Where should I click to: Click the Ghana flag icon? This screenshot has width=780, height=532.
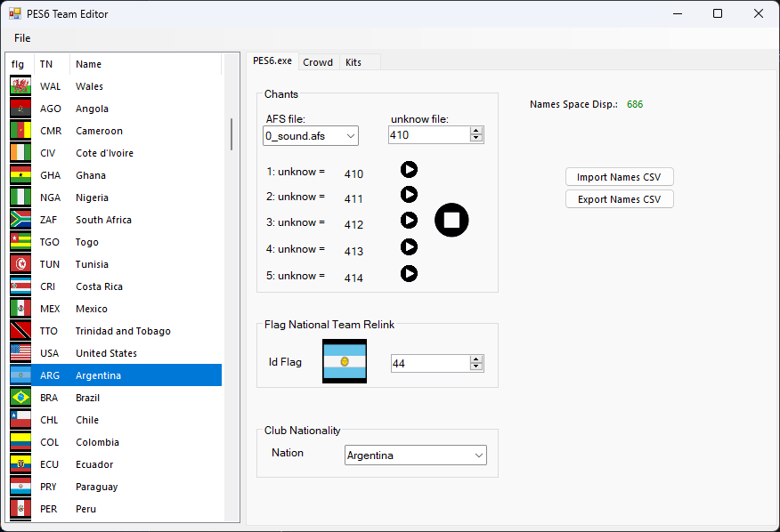pyautogui.click(x=20, y=175)
